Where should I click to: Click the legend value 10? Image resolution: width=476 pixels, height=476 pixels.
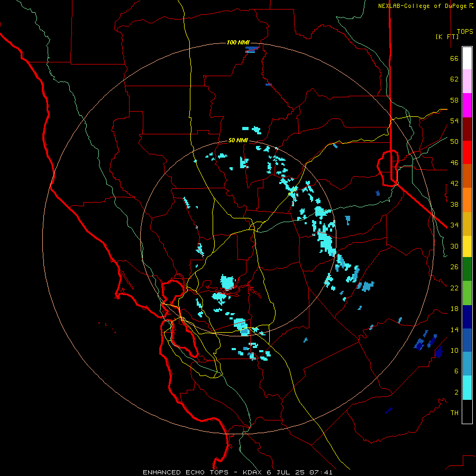(454, 351)
